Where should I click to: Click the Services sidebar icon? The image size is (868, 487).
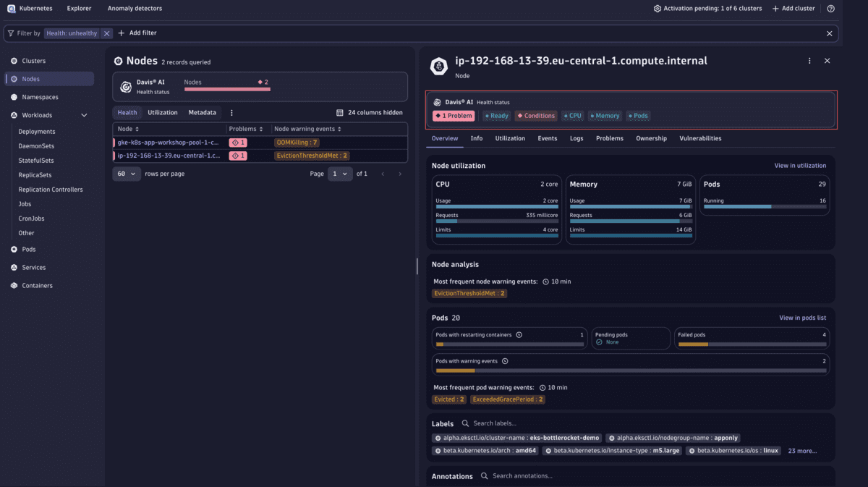[14, 267]
